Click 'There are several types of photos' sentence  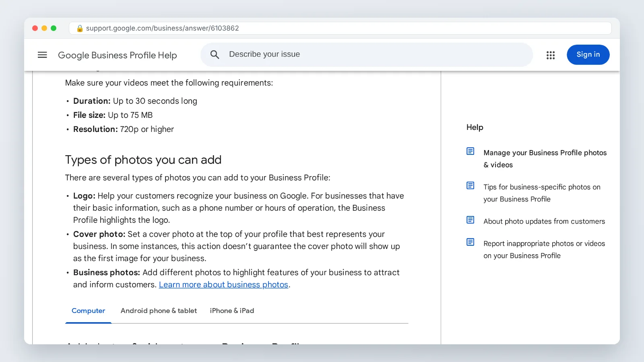[x=198, y=178]
